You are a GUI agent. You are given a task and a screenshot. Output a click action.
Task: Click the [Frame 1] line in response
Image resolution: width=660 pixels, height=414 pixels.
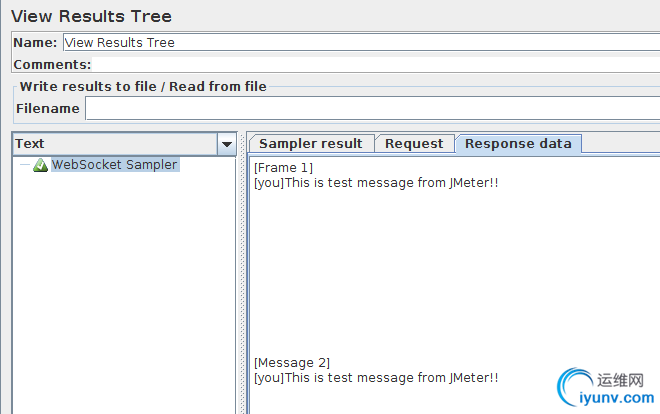[284, 168]
